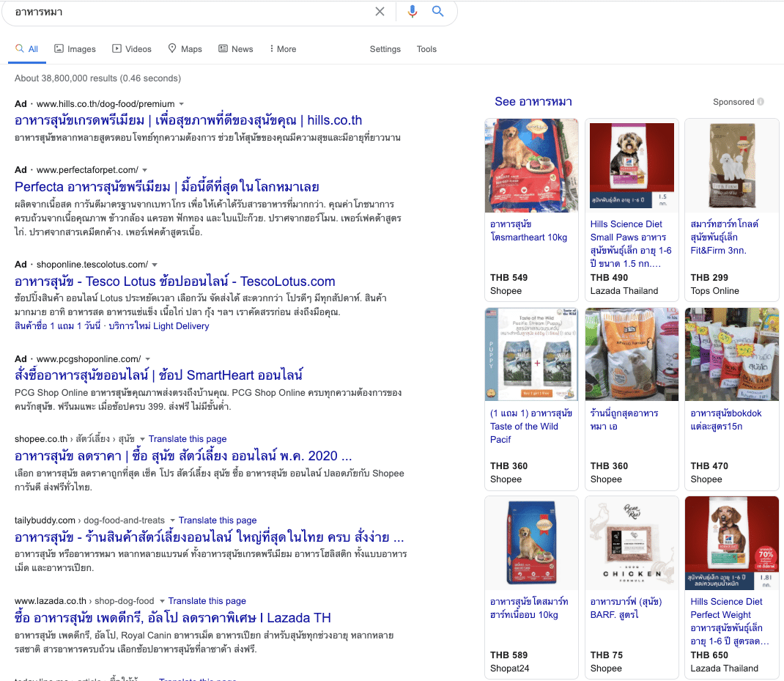
Task: Open the BARF chicken formula product image
Action: tap(632, 543)
